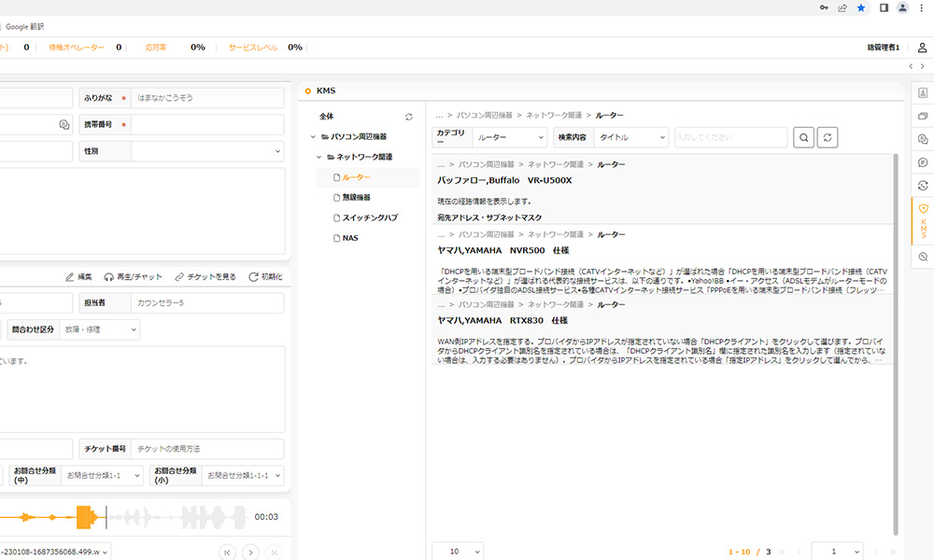The width and height of the screenshot is (934, 560).
Task: Click the チケットを見る link
Action: [205, 277]
